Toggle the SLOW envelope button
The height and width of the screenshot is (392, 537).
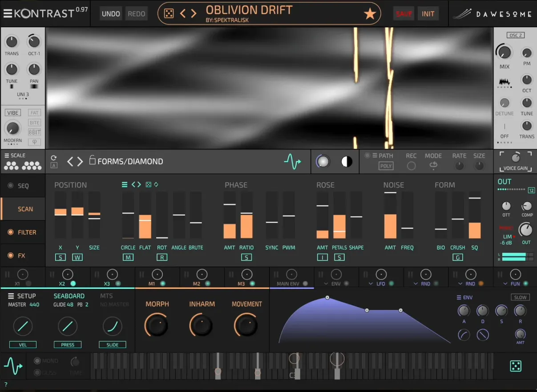pos(520,297)
